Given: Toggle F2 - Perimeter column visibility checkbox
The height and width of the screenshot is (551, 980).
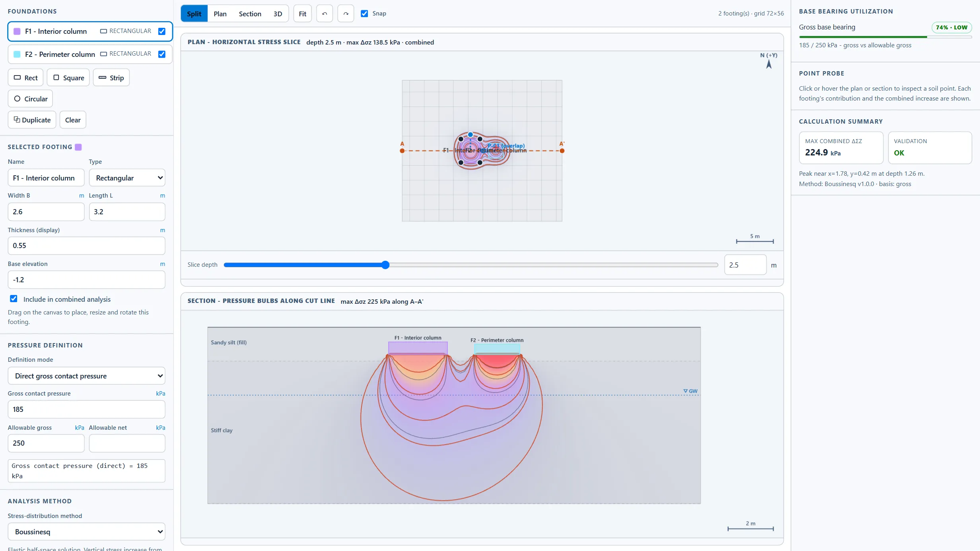Looking at the screenshot, I should tap(162, 54).
